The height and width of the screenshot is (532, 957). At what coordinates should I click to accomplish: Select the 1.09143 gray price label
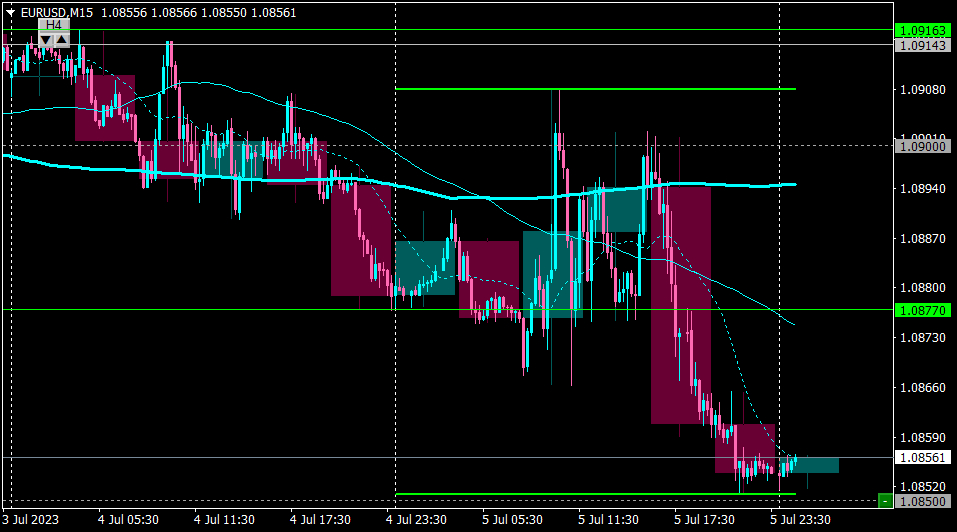pyautogui.click(x=923, y=45)
